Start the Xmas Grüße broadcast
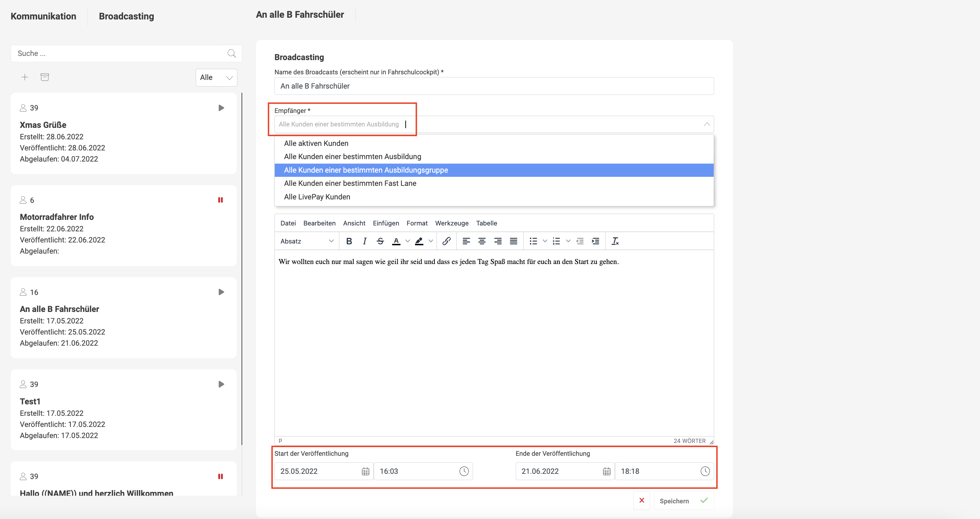This screenshot has height=519, width=980. tap(221, 108)
